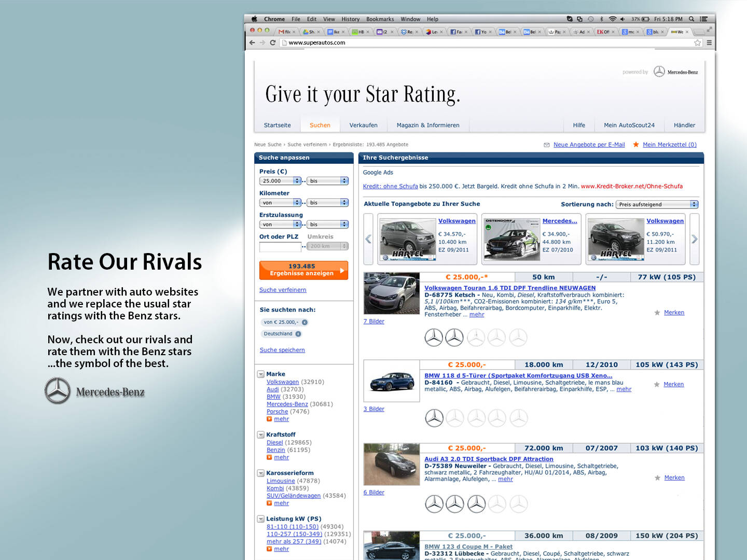
Task: Focus the 'Ort oder PLZ' text field
Action: point(280,247)
